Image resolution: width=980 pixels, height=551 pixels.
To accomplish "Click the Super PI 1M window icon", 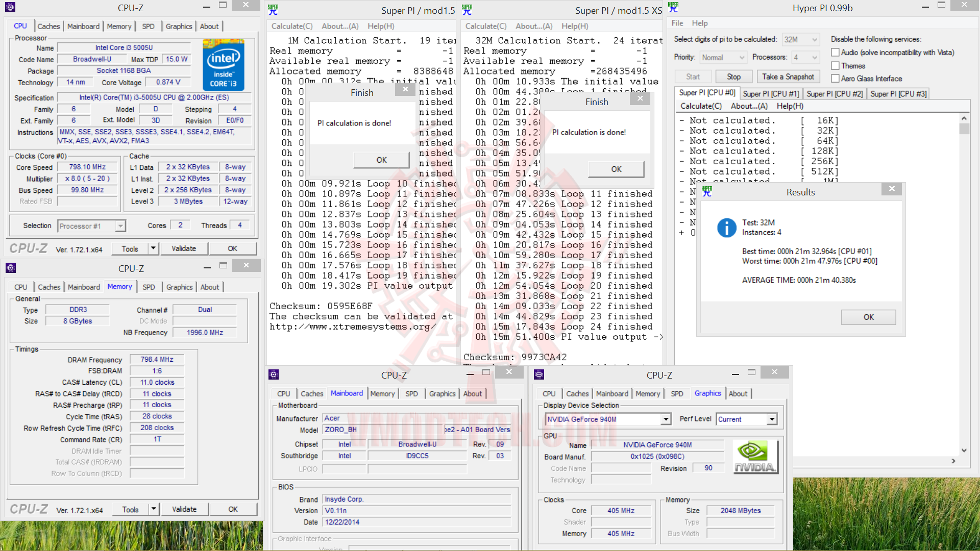I will pyautogui.click(x=273, y=10).
